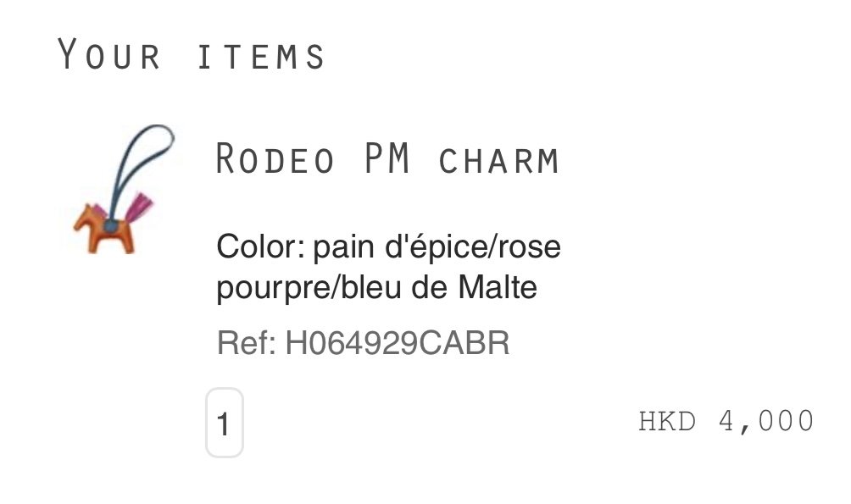
Task: Click the Ref: label
Action: point(247,343)
